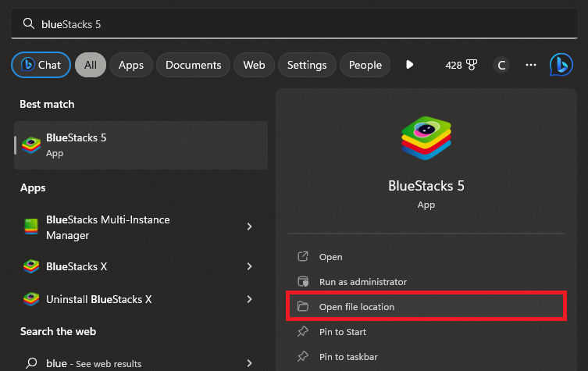Expand BlueStacks Multi-Instance Manager chevron
This screenshot has height=371, width=588.
click(x=249, y=227)
